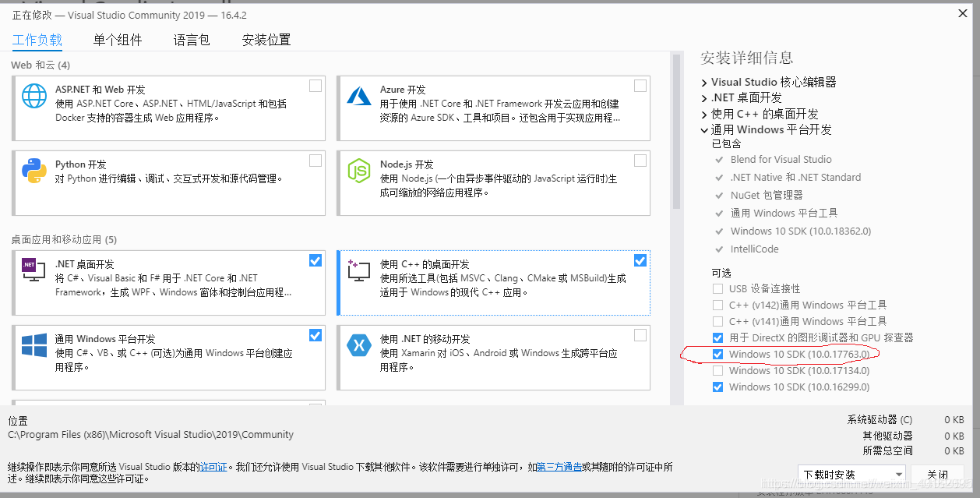Image resolution: width=980 pixels, height=498 pixels.
Task: Uncheck the C++ desktop development workload
Action: tap(640, 260)
